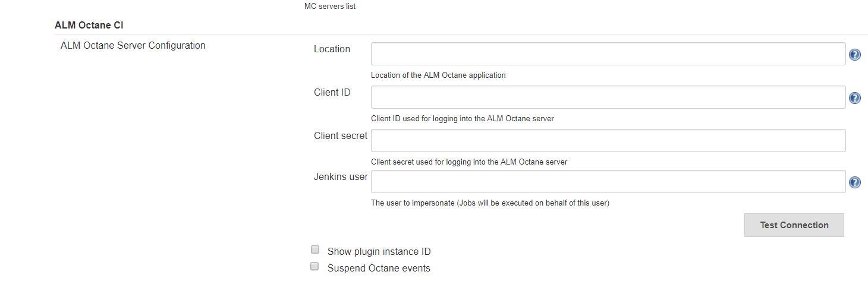868x281 pixels.
Task: Enable the Show plugin instance ID checkbox
Action: pos(315,250)
